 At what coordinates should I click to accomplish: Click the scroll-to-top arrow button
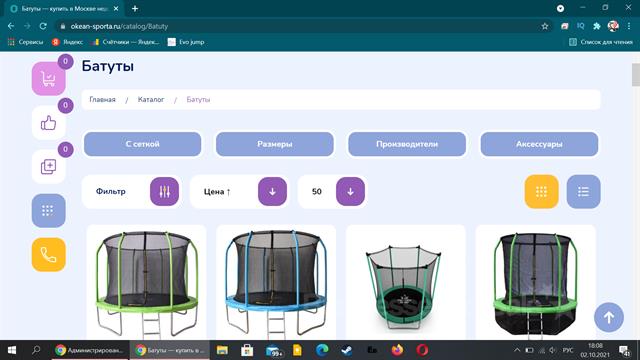pyautogui.click(x=609, y=317)
